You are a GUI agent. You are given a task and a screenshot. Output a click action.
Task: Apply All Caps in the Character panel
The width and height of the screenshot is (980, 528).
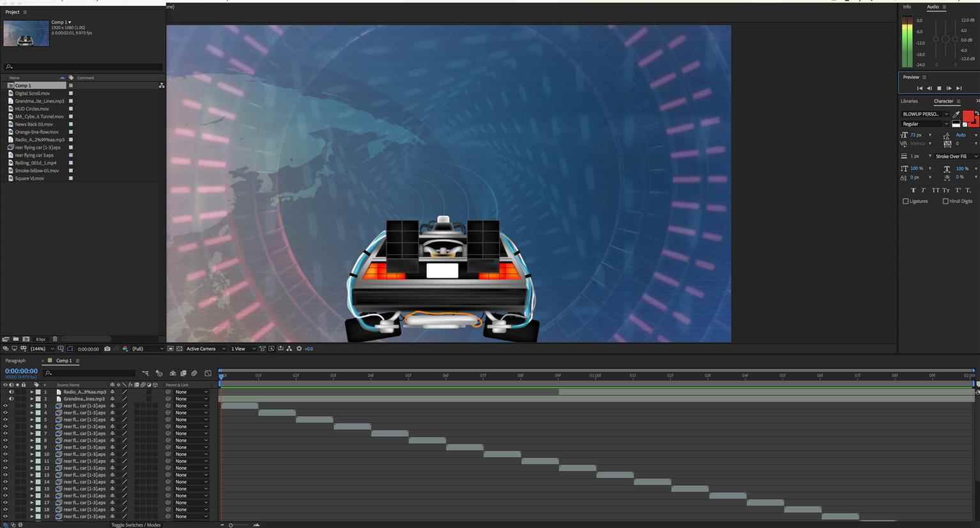(935, 190)
